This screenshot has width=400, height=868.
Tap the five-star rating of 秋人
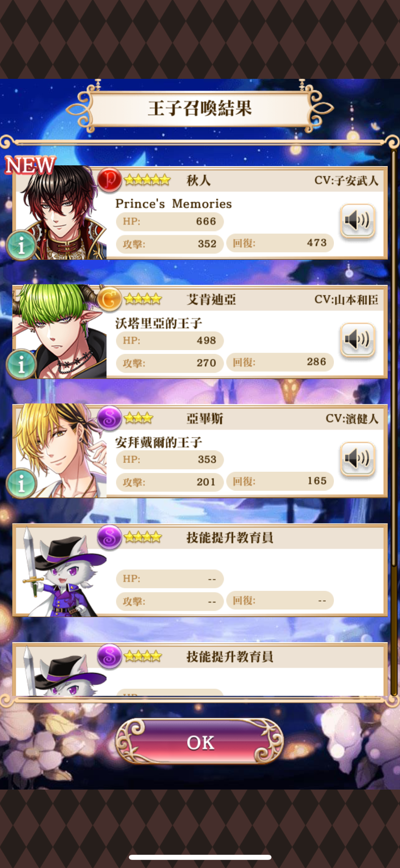coord(147,180)
